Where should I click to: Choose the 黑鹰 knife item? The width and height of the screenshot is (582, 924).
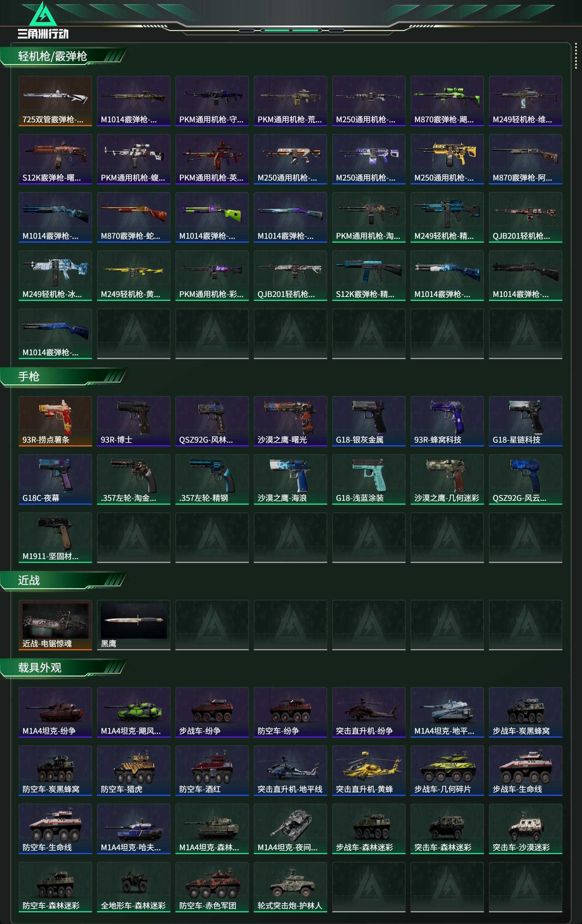point(134,625)
